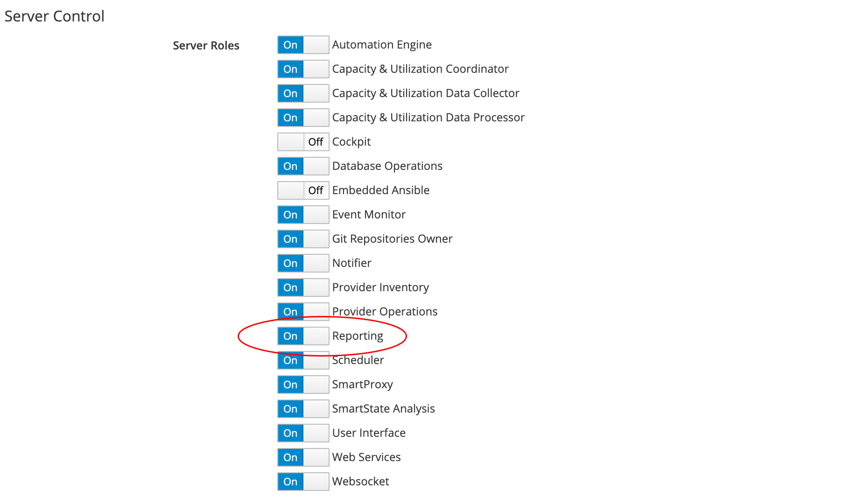Switch off SmartState Analysis role
The image size is (857, 504).
click(x=303, y=409)
